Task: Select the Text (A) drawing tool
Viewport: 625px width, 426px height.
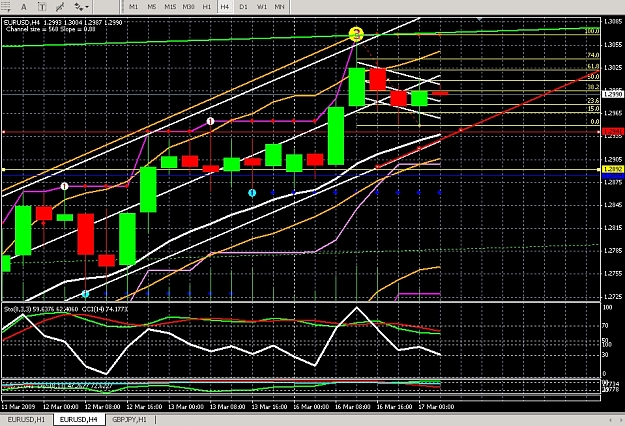Action: (x=24, y=7)
